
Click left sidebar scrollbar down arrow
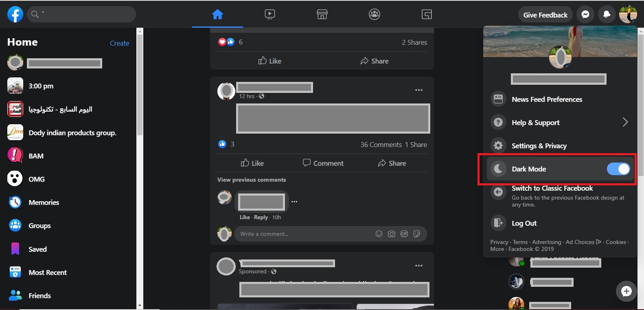[x=140, y=305]
